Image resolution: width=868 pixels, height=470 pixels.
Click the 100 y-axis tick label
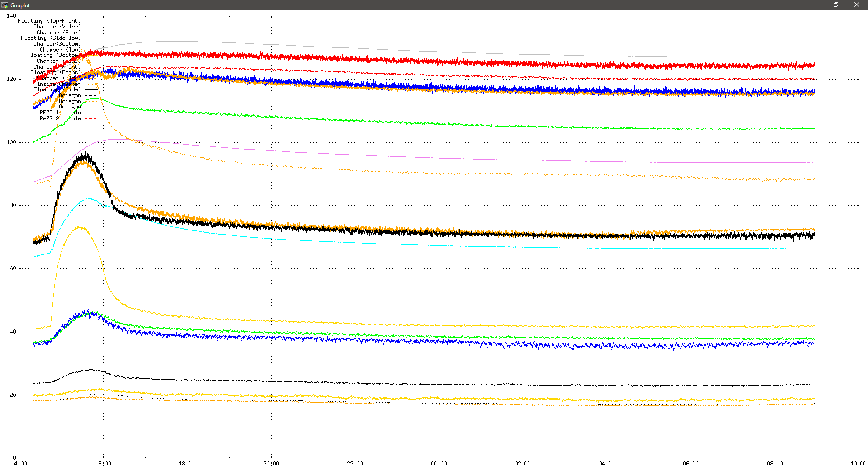(11, 142)
